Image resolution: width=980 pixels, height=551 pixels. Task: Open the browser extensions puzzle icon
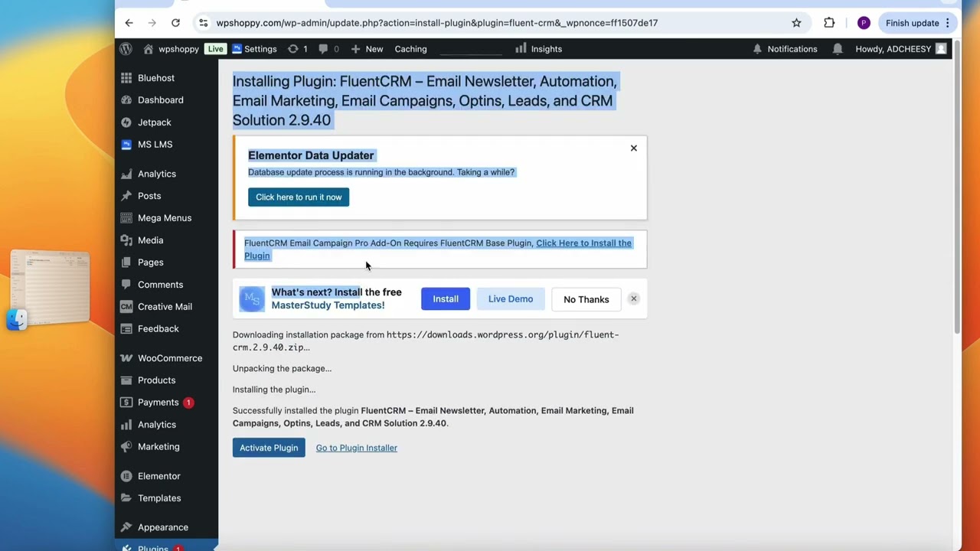pyautogui.click(x=829, y=23)
